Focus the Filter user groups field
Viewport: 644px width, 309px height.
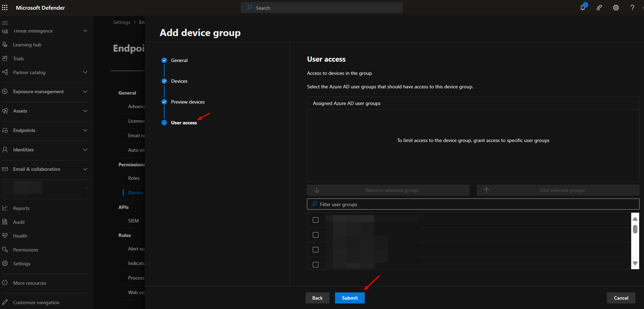click(x=473, y=204)
